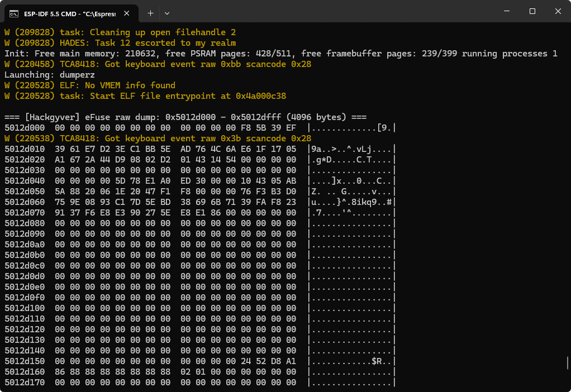The image size is (571, 392).
Task: Expand the new tab profile dropdown chevron
Action: point(167,13)
